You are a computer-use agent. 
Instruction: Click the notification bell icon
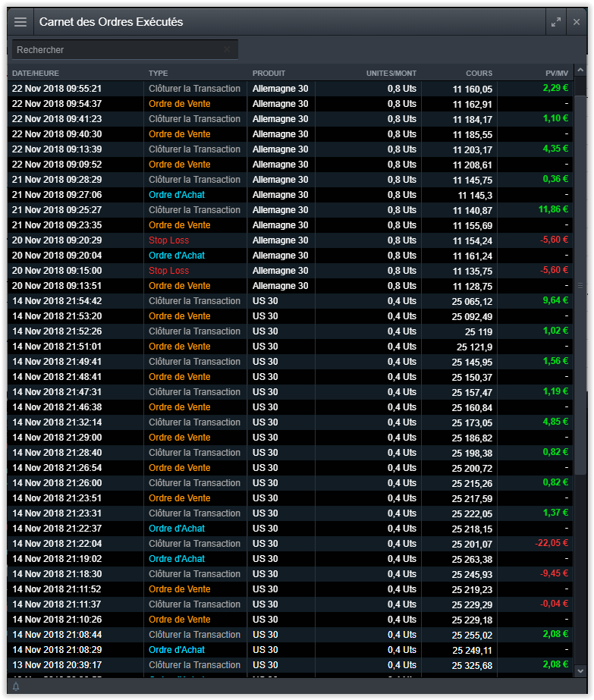point(16,686)
